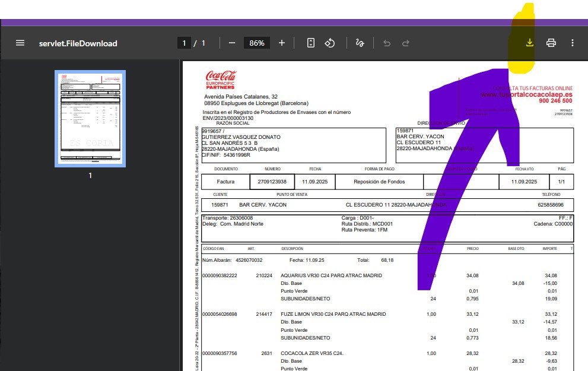Screen dimensions: 588x371
Task: Click the zoom out minus button
Action: click(232, 43)
